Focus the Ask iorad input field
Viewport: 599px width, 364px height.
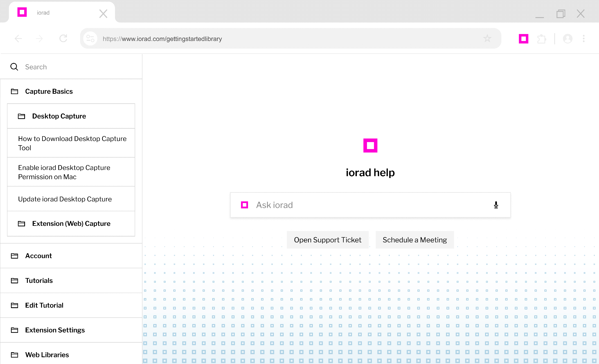pyautogui.click(x=370, y=205)
